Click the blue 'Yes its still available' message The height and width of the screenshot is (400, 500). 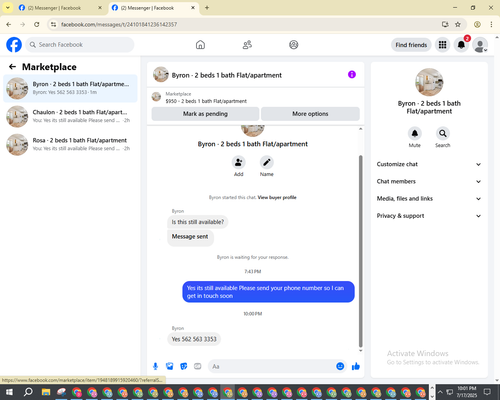point(268,292)
